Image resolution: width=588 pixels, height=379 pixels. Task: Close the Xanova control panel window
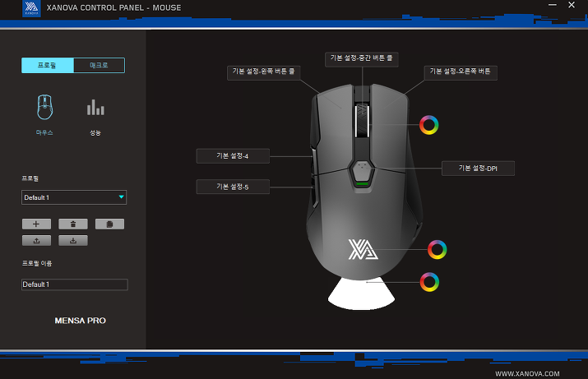pos(572,5)
